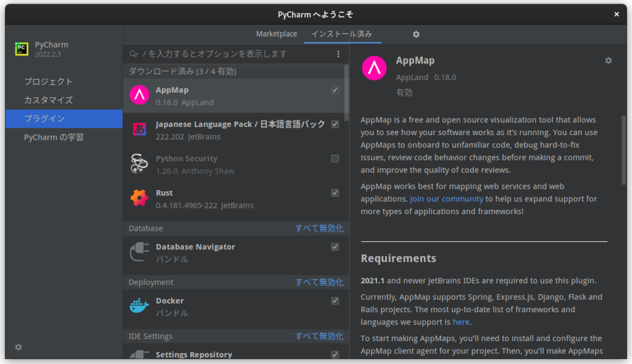Select the Docker plugin name
Screen dimensions: 632x364
point(170,300)
